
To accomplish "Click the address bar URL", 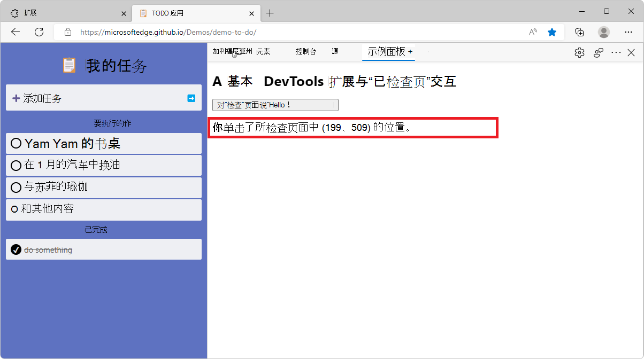I will pos(168,32).
